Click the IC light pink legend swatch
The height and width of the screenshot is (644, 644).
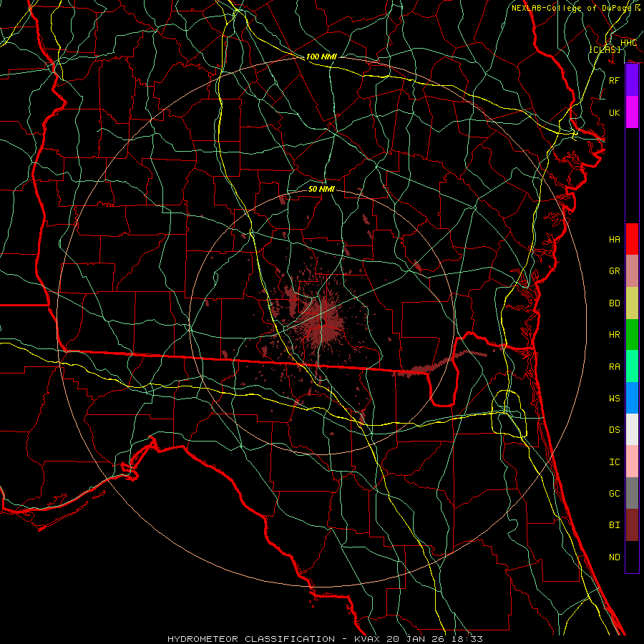click(x=632, y=462)
